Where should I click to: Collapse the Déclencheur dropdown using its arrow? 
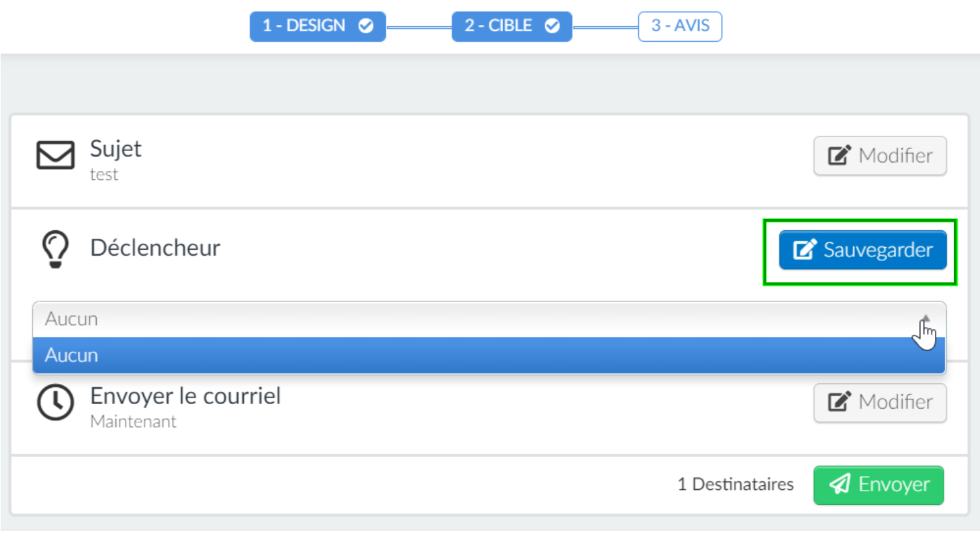click(x=925, y=319)
